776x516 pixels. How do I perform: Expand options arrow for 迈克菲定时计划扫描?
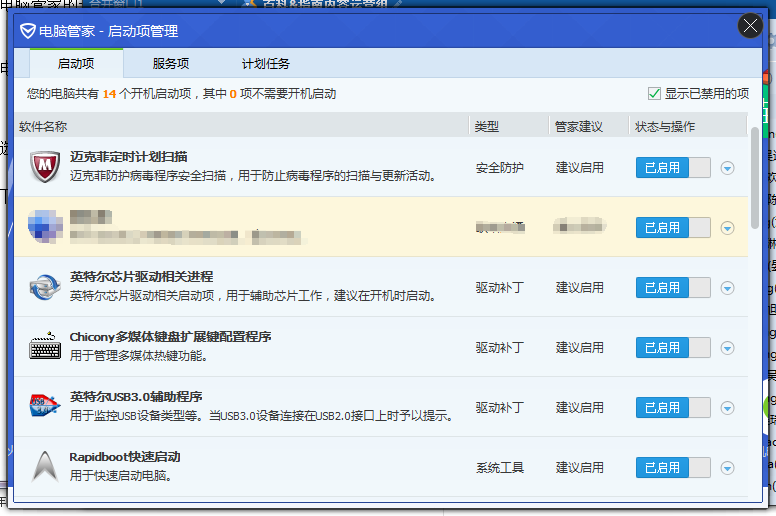727,168
